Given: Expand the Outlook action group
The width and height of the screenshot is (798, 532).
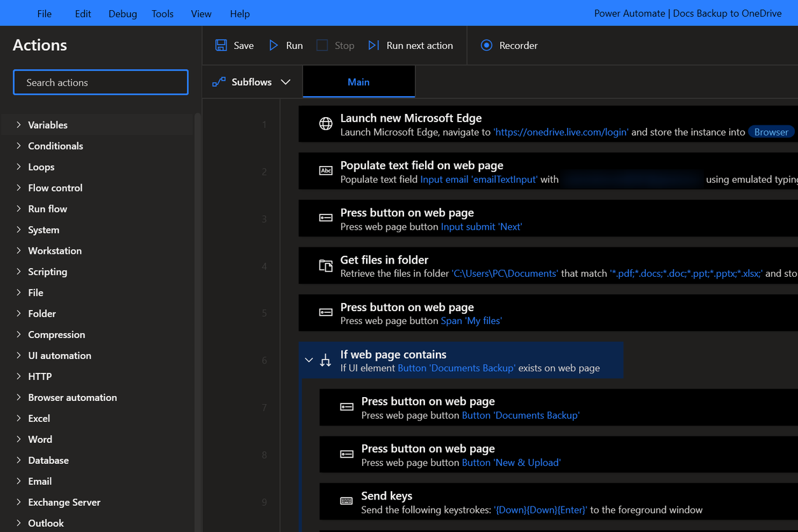Looking at the screenshot, I should tap(18, 523).
